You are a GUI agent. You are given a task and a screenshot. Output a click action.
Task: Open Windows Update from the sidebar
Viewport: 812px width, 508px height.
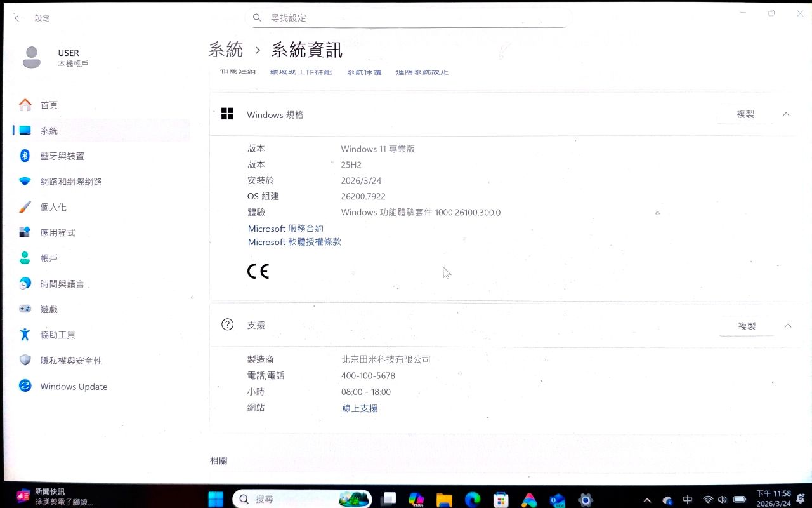73,387
